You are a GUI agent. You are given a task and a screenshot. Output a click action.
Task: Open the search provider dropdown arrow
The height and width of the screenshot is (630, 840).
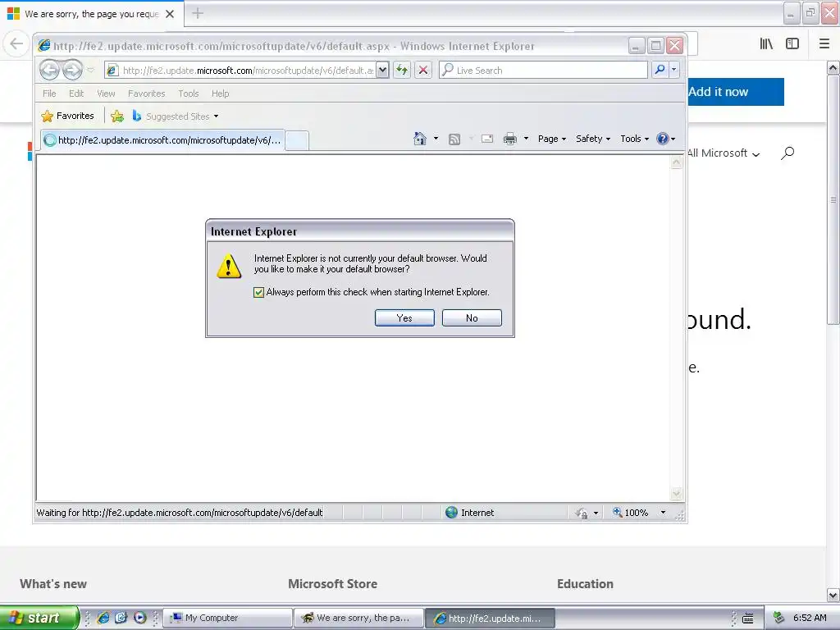[x=674, y=70]
